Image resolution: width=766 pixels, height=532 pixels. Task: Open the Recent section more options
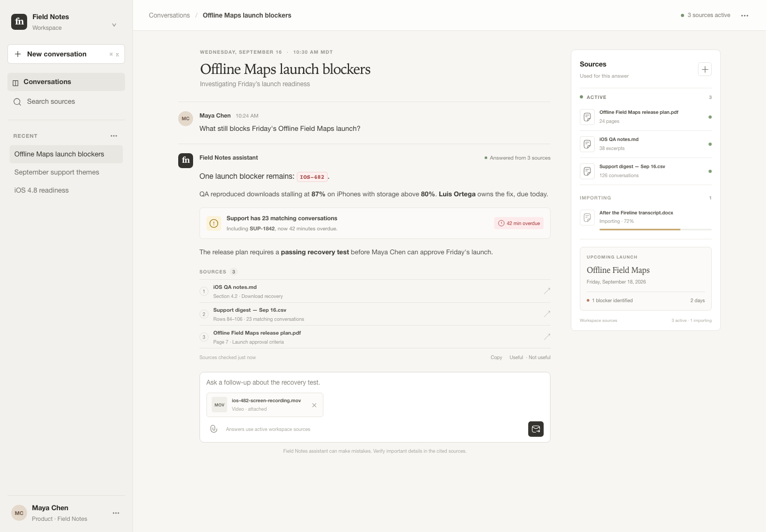pos(114,136)
